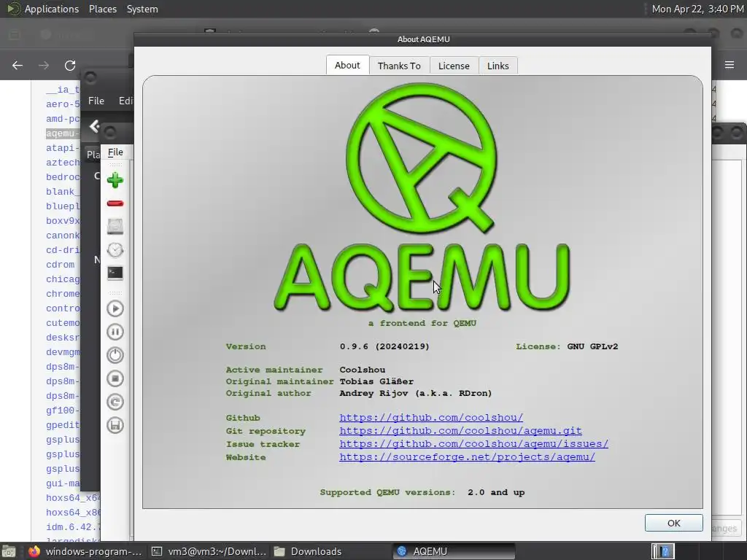Click the back arrow in the file manager window

click(x=94, y=126)
